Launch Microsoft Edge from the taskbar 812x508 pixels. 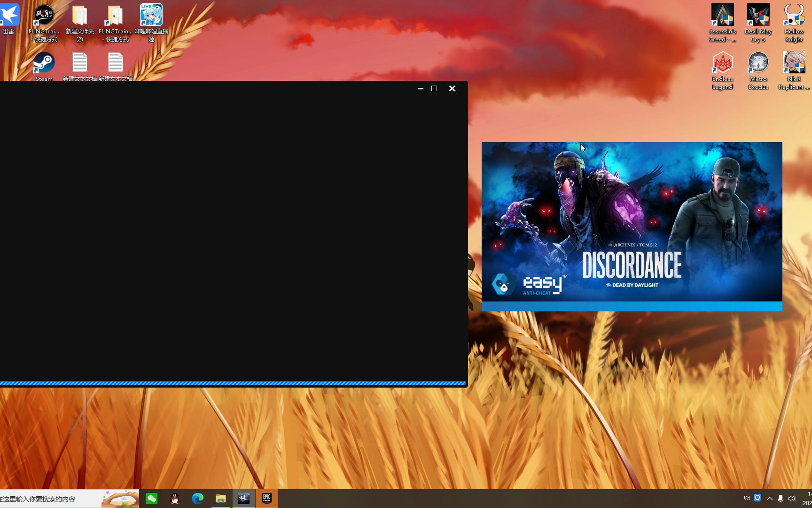pos(198,499)
